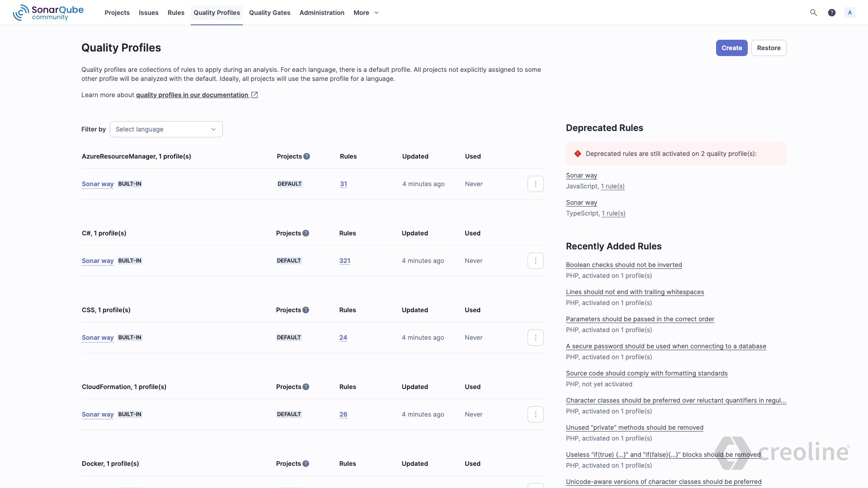Open the 321 rules count link

click(344, 261)
